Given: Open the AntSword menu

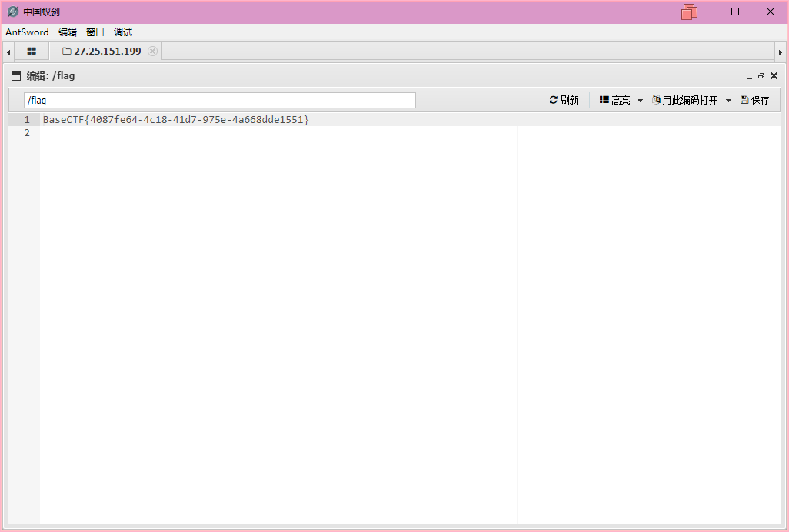Looking at the screenshot, I should 27,32.
